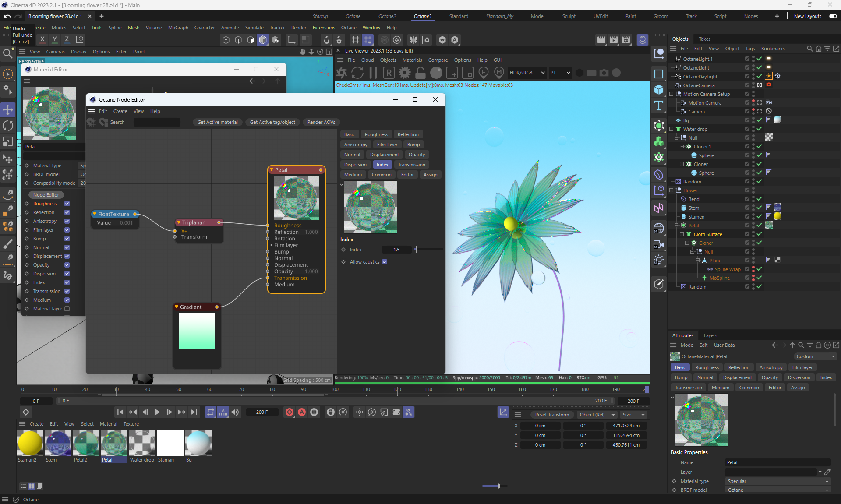Click the clay mode sphere icon in Live Viewer
Screen dimensions: 841x504
[436, 73]
